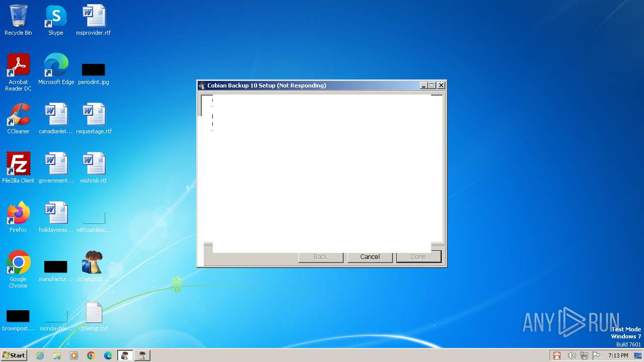The height and width of the screenshot is (362, 644).
Task: Open Chrome from the taskbar
Action: [91, 355]
